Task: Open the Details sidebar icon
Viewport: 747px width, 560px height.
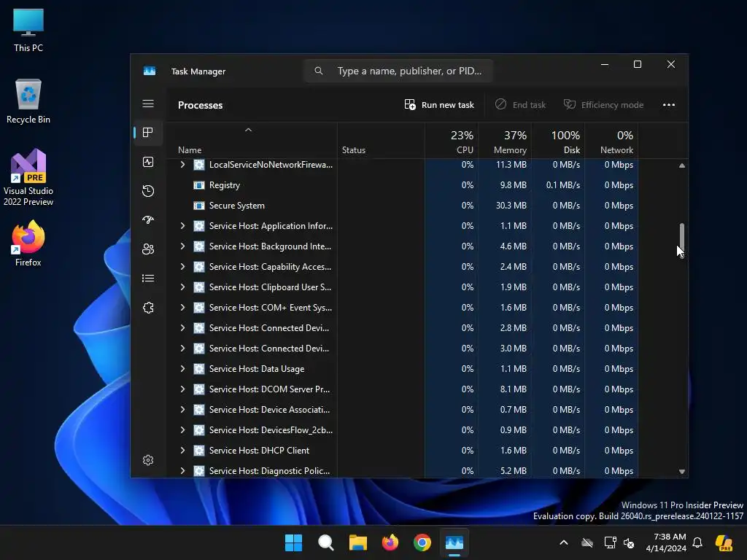Action: pyautogui.click(x=148, y=278)
